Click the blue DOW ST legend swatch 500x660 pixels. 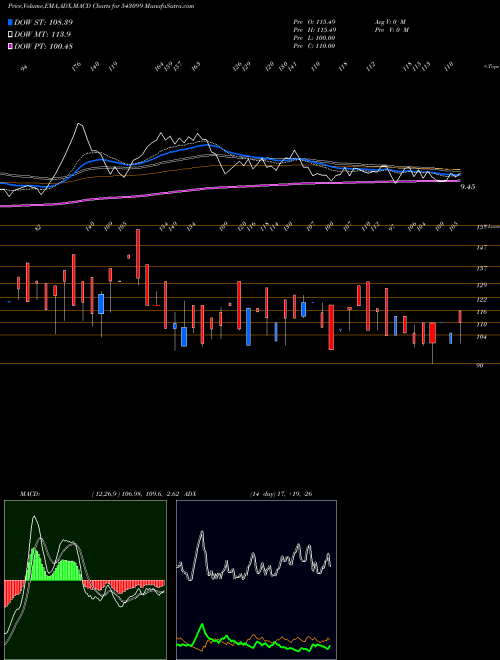11,22
